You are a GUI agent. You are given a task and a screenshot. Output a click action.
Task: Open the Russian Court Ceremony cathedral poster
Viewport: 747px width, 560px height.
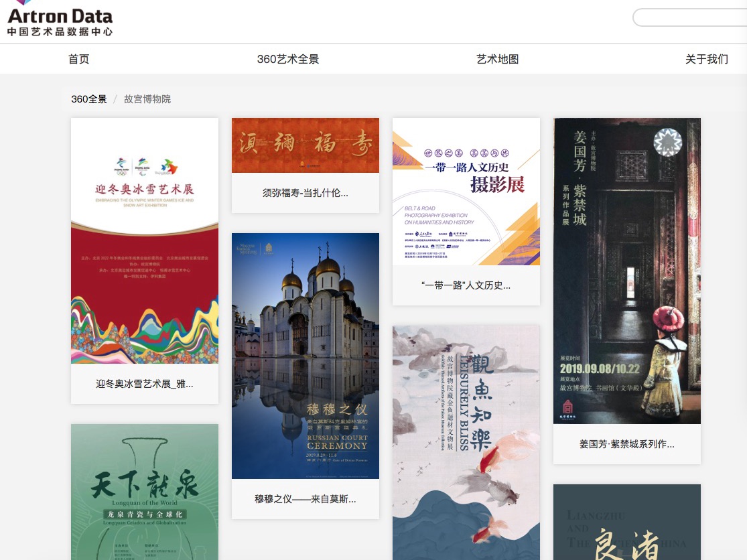pyautogui.click(x=305, y=356)
